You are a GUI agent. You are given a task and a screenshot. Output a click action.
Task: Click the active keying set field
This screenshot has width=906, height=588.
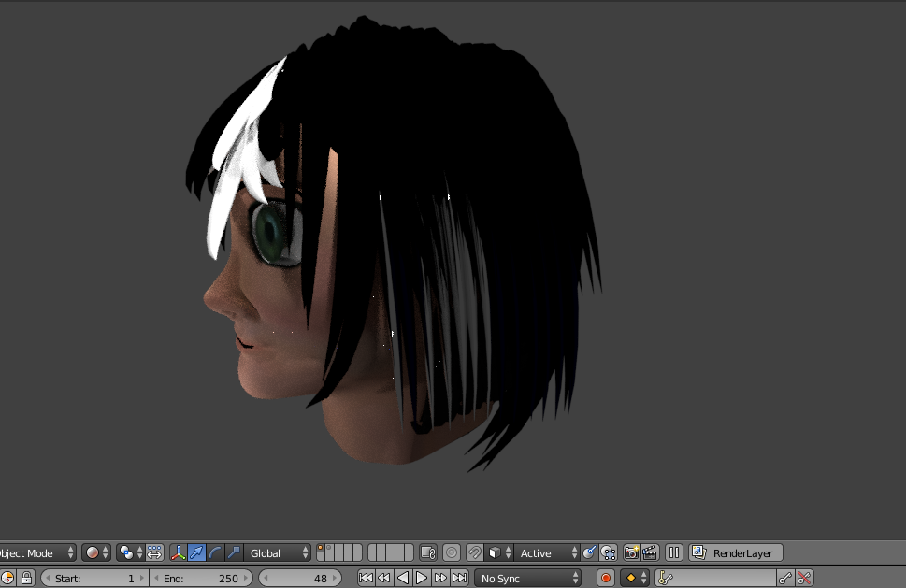click(716, 578)
